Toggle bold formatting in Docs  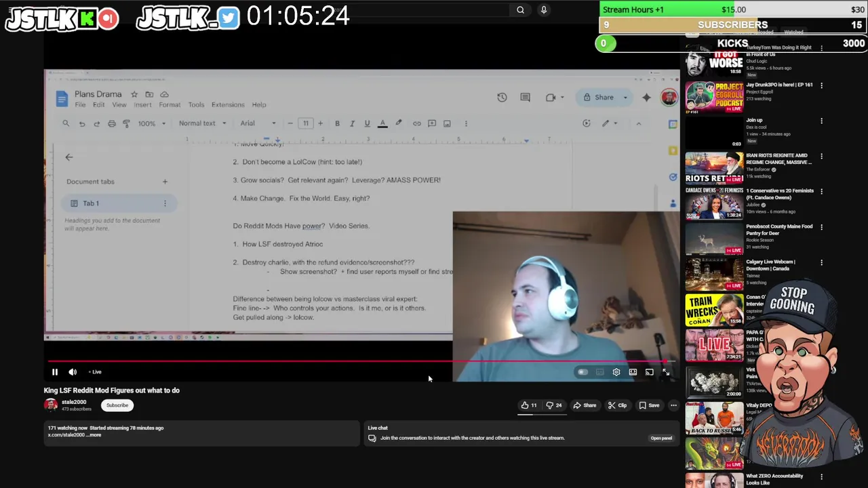pyautogui.click(x=337, y=123)
